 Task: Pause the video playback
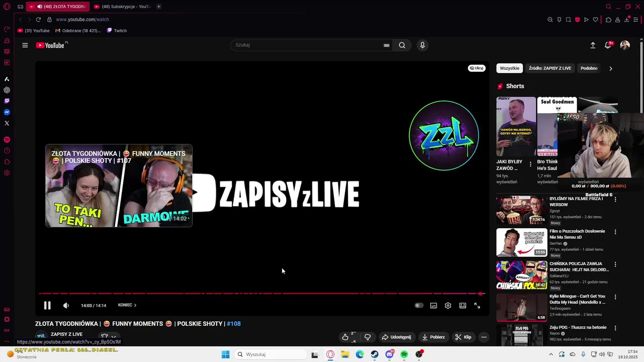click(x=47, y=305)
